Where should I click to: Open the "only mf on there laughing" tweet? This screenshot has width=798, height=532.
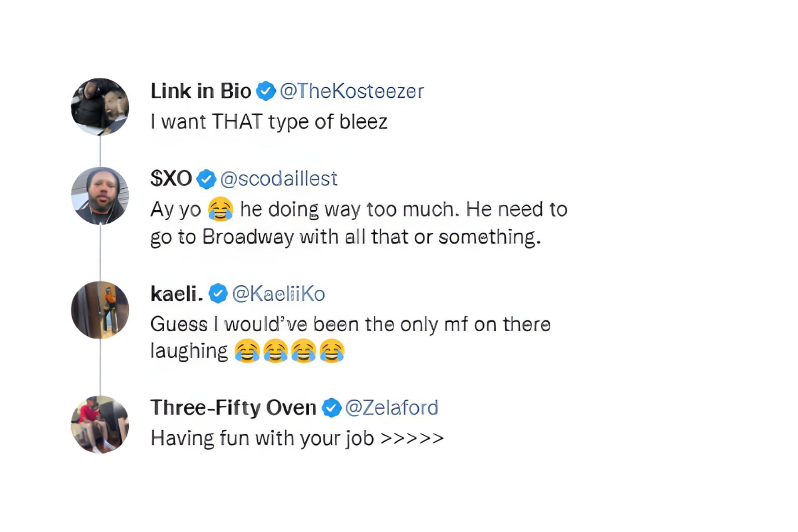pyautogui.click(x=350, y=337)
